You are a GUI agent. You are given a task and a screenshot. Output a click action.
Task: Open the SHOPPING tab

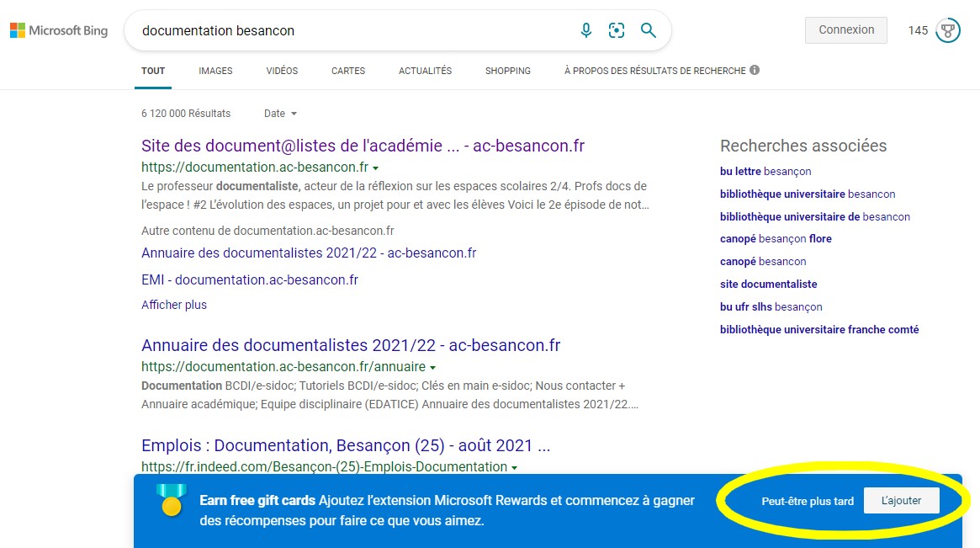507,71
